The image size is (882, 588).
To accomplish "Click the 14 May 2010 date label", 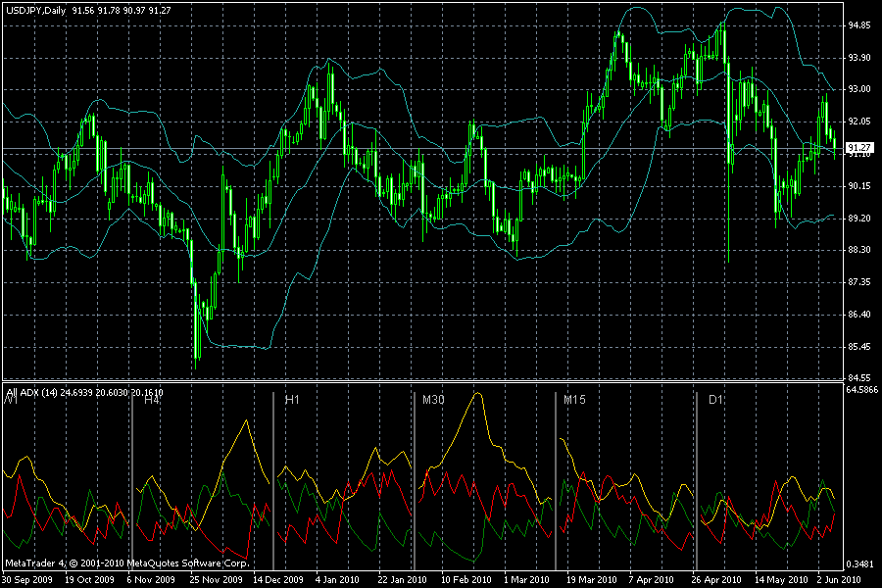I will click(781, 579).
